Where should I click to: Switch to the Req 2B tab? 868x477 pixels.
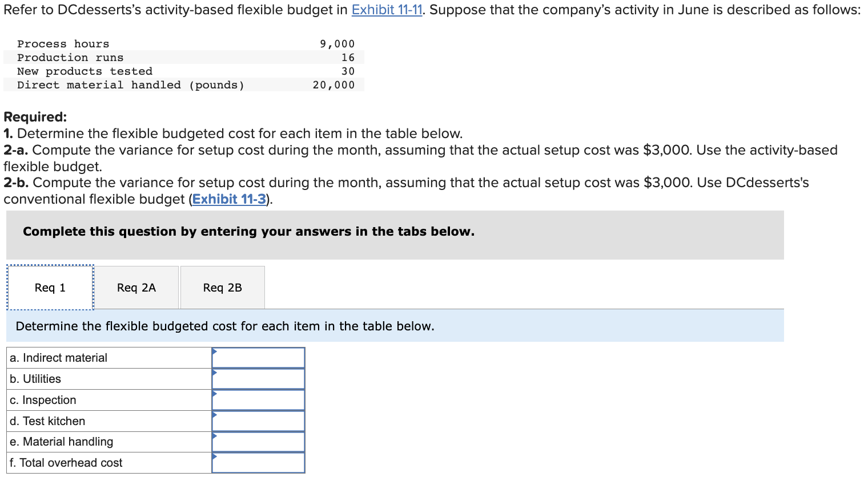pyautogui.click(x=222, y=287)
